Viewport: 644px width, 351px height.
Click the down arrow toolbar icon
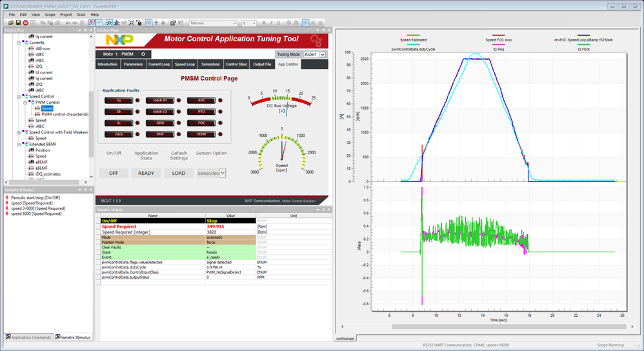pyautogui.click(x=163, y=23)
